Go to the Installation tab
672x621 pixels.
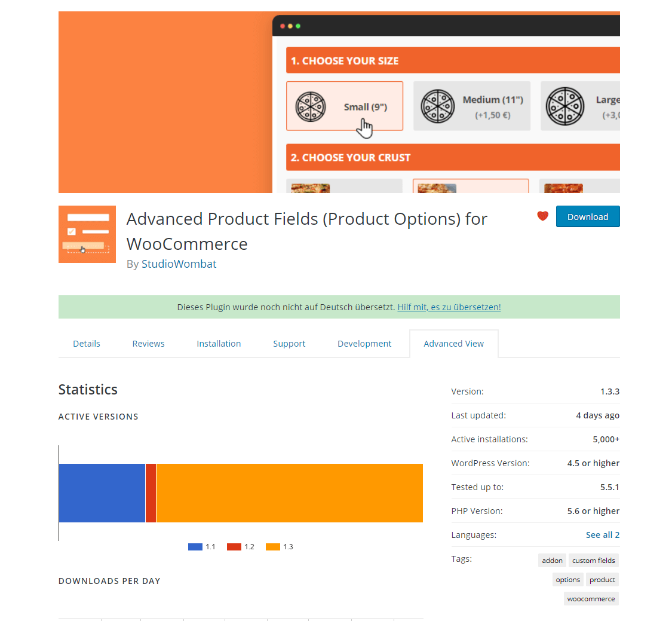point(219,343)
